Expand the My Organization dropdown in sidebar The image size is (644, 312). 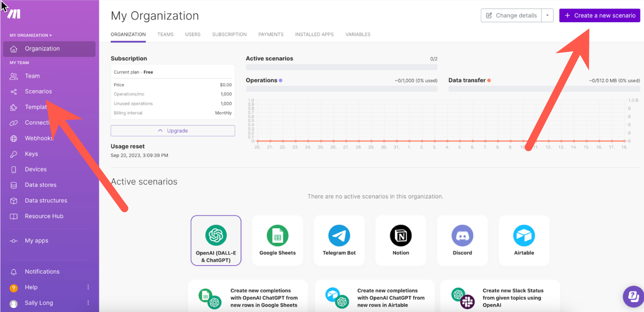[x=31, y=35]
